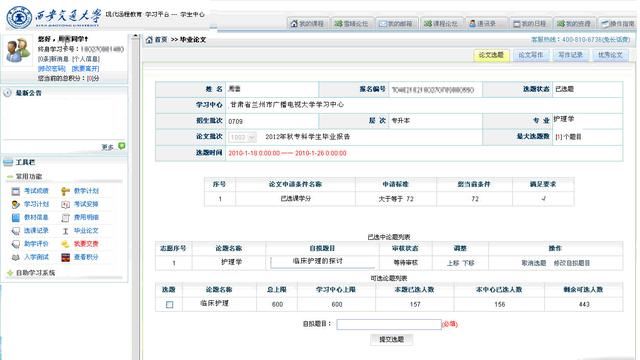Image resolution: width=640 pixels, height=360 pixels.
Task: Open 考试成绩 in the toolbar panel
Action: 36,191
